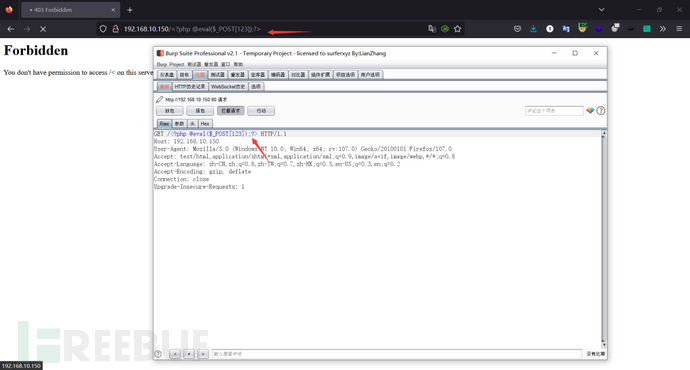Click the search field below the request

[396, 354]
